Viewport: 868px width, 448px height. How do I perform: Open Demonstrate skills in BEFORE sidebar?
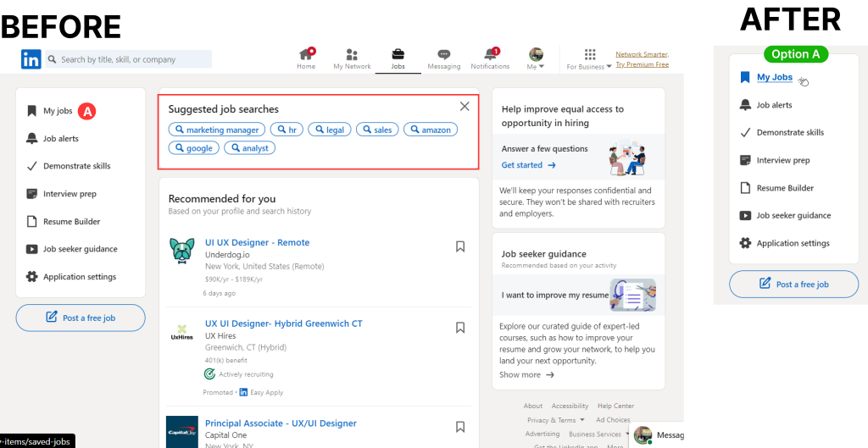click(x=77, y=166)
